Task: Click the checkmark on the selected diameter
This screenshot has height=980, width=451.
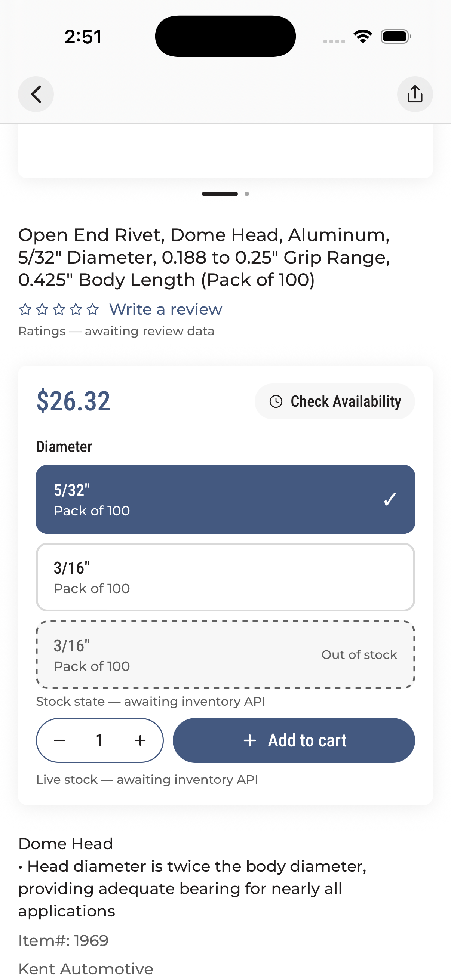Action: (x=390, y=499)
